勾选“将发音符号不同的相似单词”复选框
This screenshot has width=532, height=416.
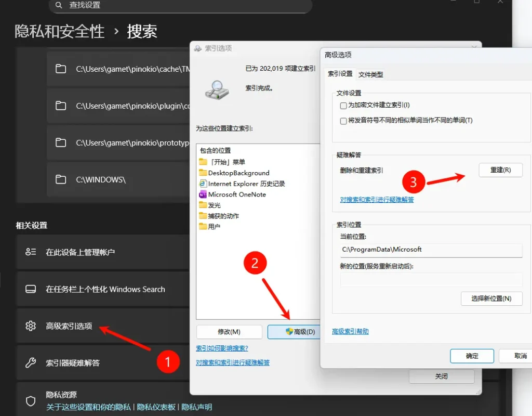pos(343,121)
